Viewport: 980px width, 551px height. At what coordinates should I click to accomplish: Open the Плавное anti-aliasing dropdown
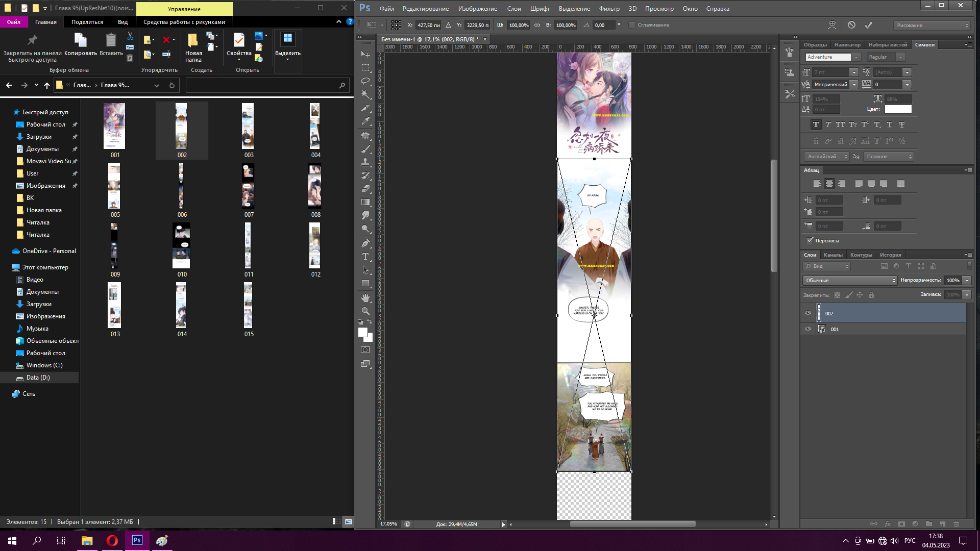889,157
